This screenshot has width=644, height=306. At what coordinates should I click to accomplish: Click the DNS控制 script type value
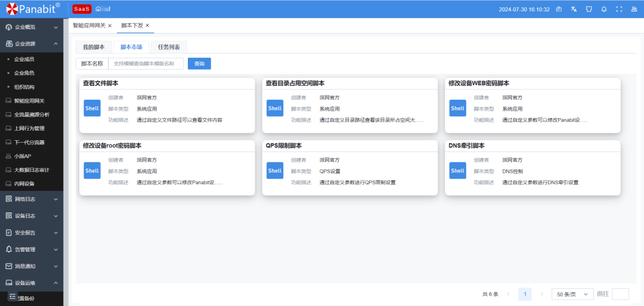click(x=513, y=171)
